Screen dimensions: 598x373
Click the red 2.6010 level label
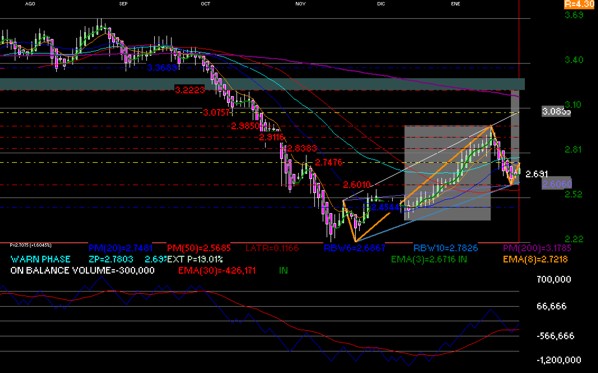[x=357, y=185]
